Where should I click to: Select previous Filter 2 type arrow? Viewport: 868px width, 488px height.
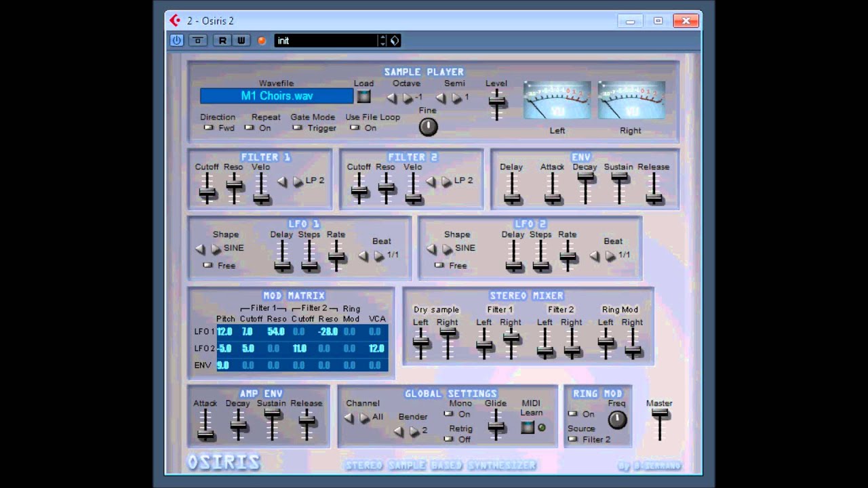tap(431, 181)
